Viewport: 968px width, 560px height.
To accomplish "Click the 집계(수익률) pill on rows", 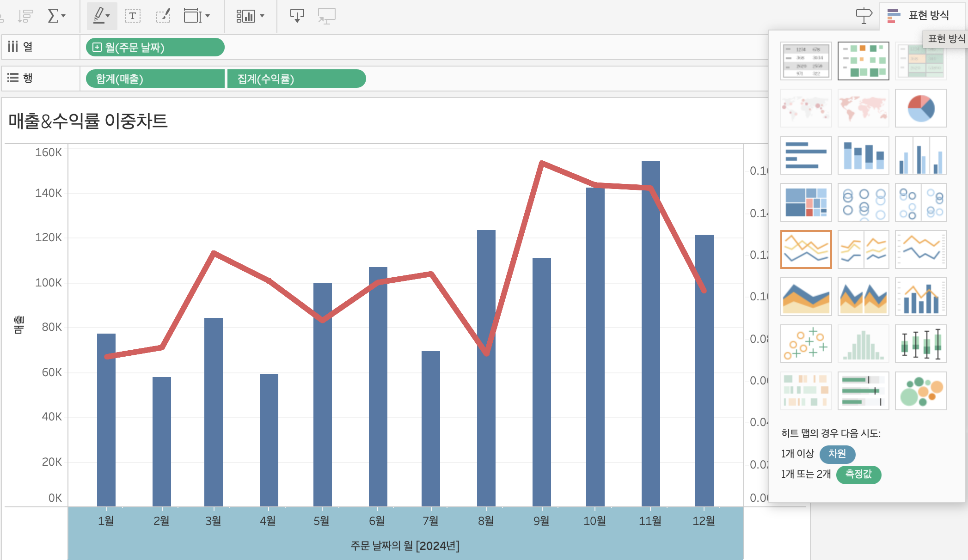I will [296, 79].
